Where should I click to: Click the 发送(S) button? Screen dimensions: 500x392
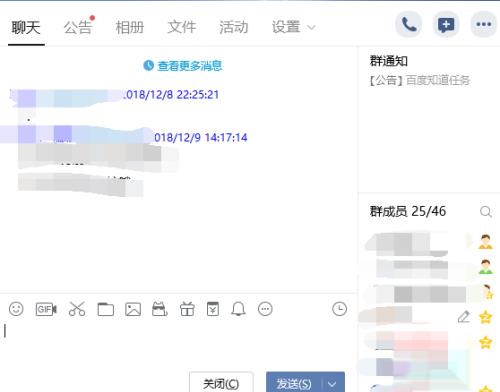coord(294,383)
